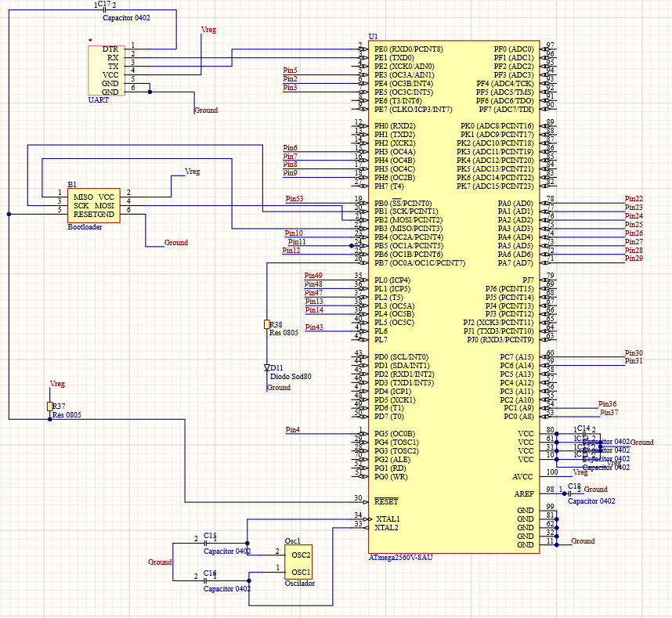This screenshot has width=672, height=618.
Task: Click the XTAL2 pin name on U1
Action: (x=386, y=528)
